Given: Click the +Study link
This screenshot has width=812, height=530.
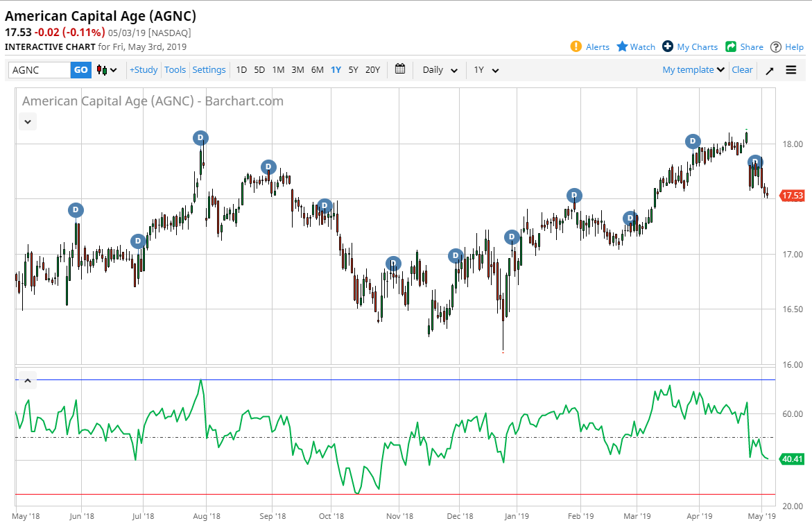Looking at the screenshot, I should [x=144, y=69].
